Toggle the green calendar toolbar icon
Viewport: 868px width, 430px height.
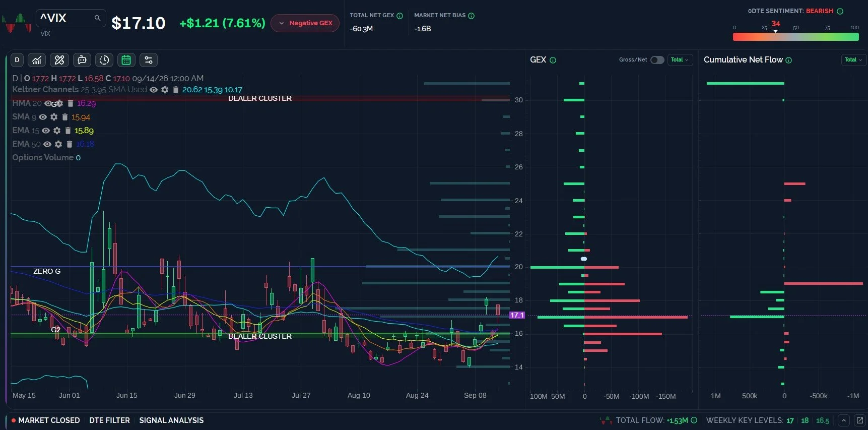[126, 60]
